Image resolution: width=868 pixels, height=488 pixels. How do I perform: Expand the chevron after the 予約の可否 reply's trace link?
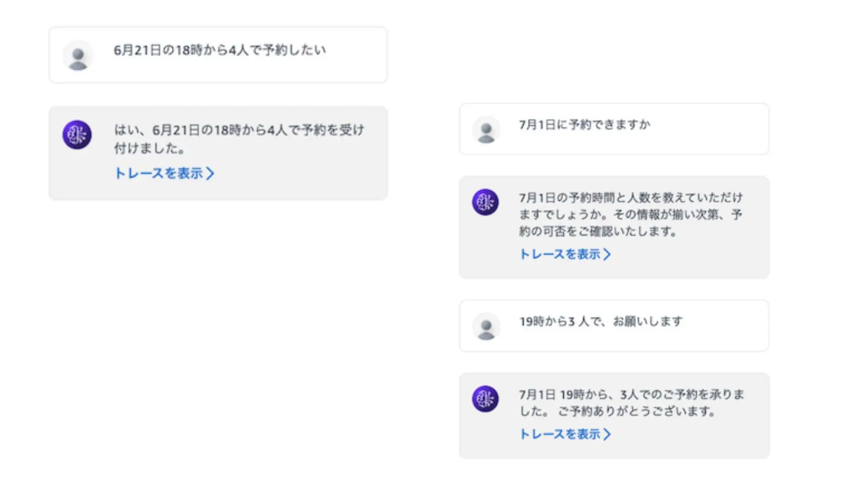click(607, 254)
